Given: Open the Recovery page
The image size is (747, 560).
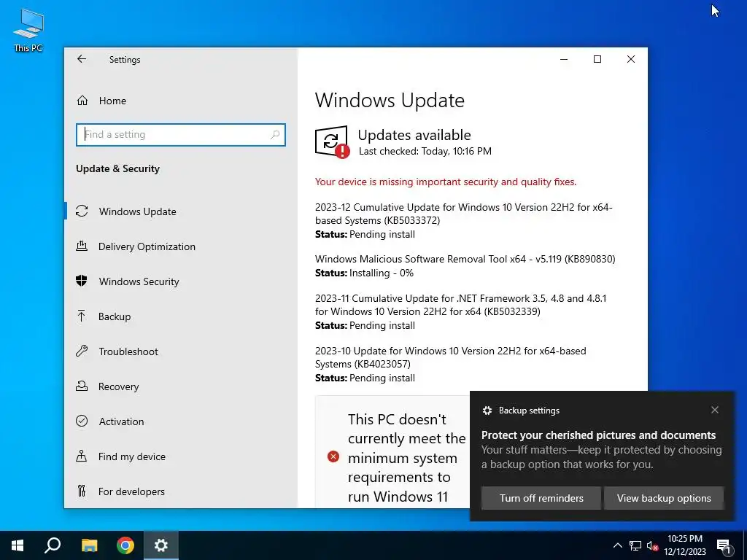Looking at the screenshot, I should [x=119, y=386].
